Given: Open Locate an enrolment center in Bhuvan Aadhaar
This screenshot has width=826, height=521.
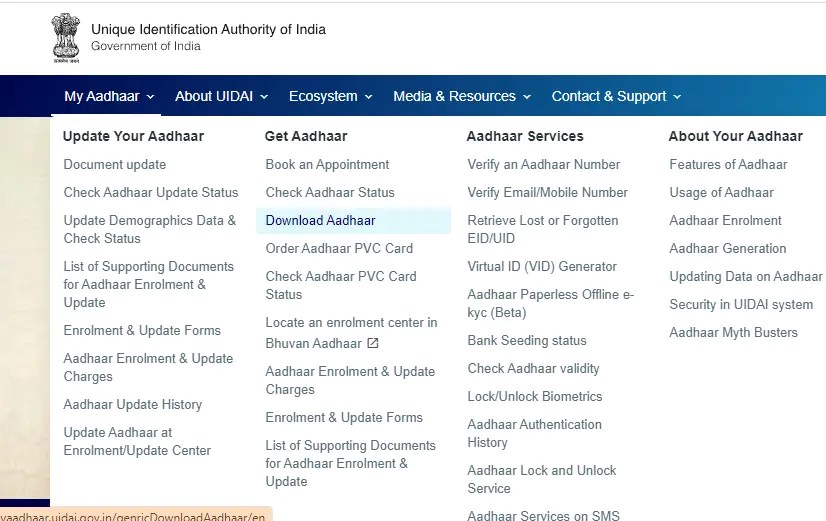Looking at the screenshot, I should pyautogui.click(x=351, y=333).
